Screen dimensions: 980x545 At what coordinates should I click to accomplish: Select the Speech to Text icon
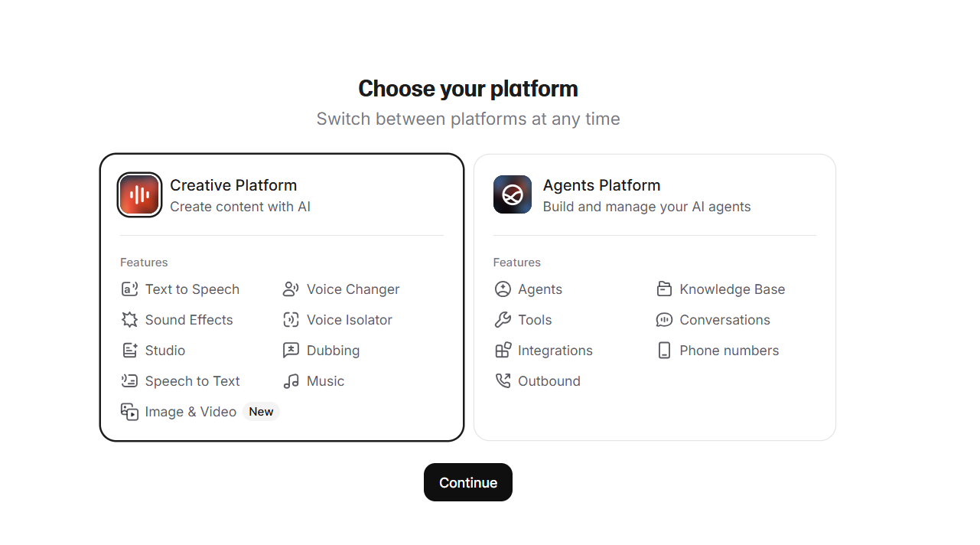[x=130, y=381]
